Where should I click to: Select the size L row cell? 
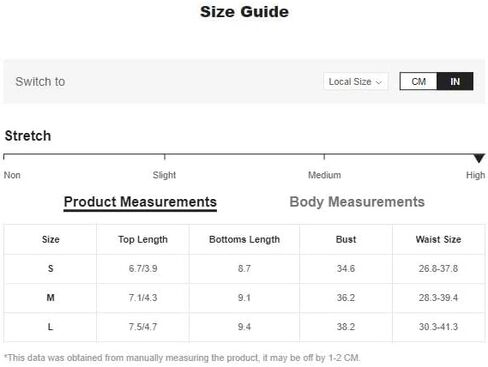click(50, 327)
